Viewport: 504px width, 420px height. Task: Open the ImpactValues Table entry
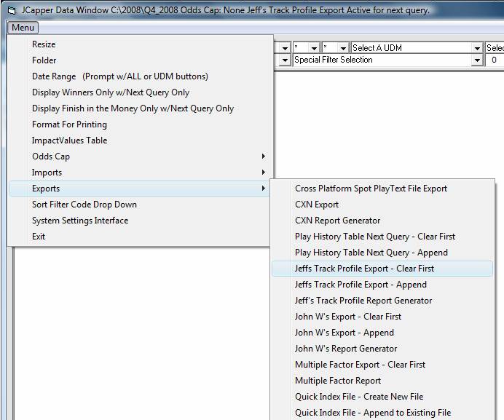click(x=69, y=140)
